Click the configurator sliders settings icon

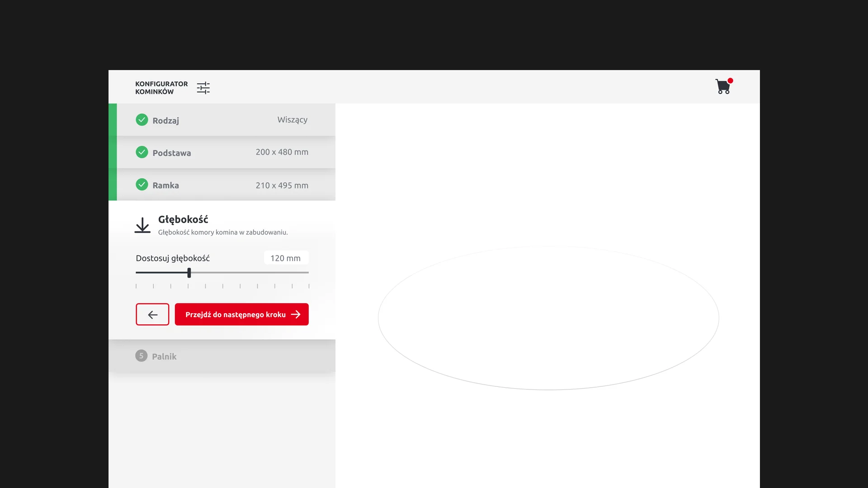[x=203, y=88]
